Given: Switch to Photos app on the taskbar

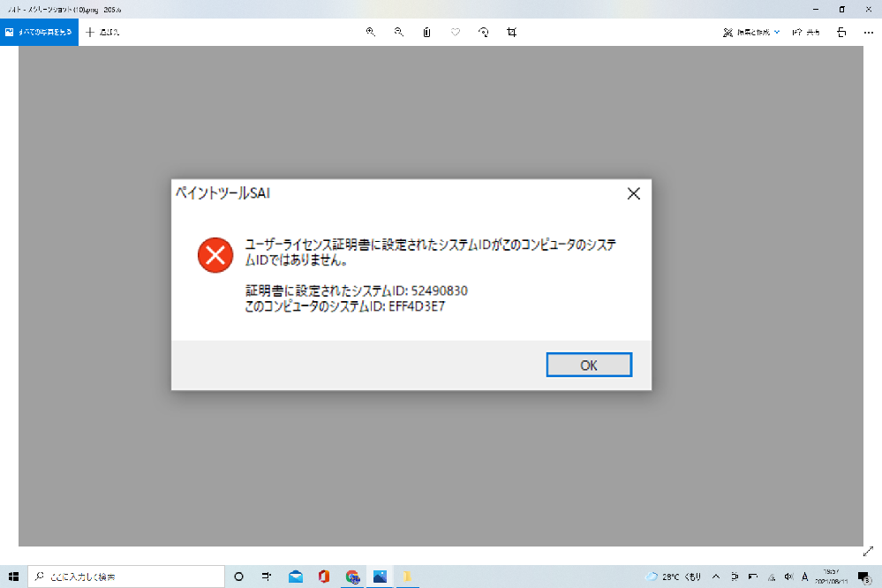Looking at the screenshot, I should 381,577.
